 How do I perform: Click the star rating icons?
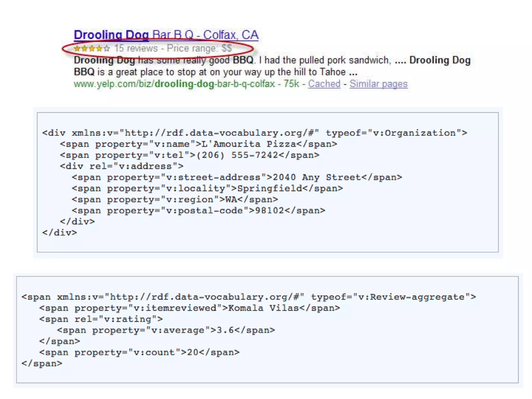pyautogui.click(x=92, y=49)
